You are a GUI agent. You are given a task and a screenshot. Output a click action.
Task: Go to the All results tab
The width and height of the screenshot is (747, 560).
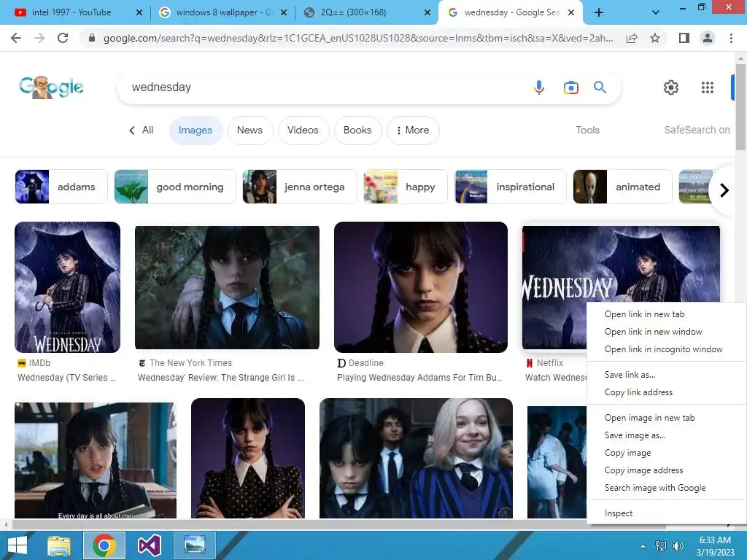(x=142, y=130)
